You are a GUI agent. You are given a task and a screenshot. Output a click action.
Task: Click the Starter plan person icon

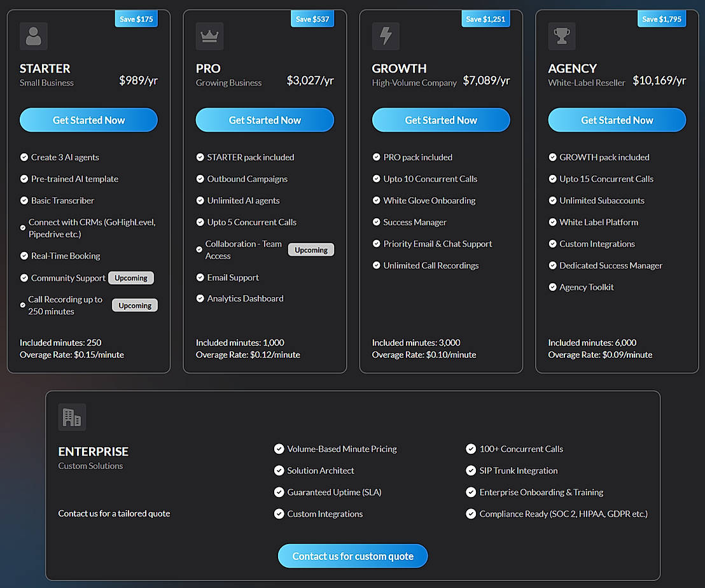34,36
